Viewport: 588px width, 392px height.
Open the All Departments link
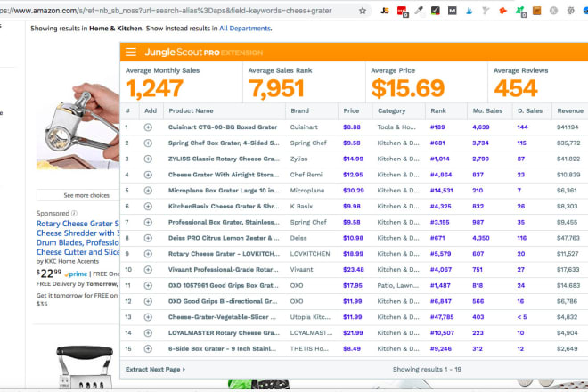pyautogui.click(x=245, y=29)
